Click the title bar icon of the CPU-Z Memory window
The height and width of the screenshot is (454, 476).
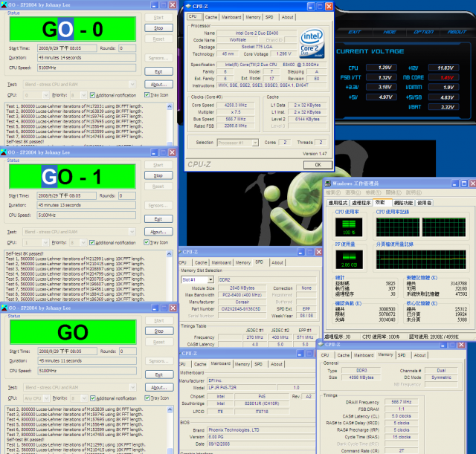click(321, 345)
